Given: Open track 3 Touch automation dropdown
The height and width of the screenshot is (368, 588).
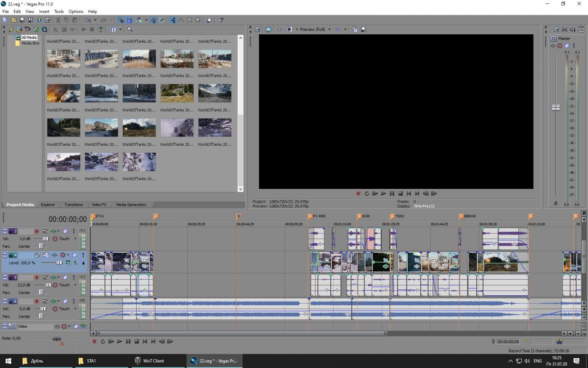Looking at the screenshot, I should pyautogui.click(x=75, y=239).
